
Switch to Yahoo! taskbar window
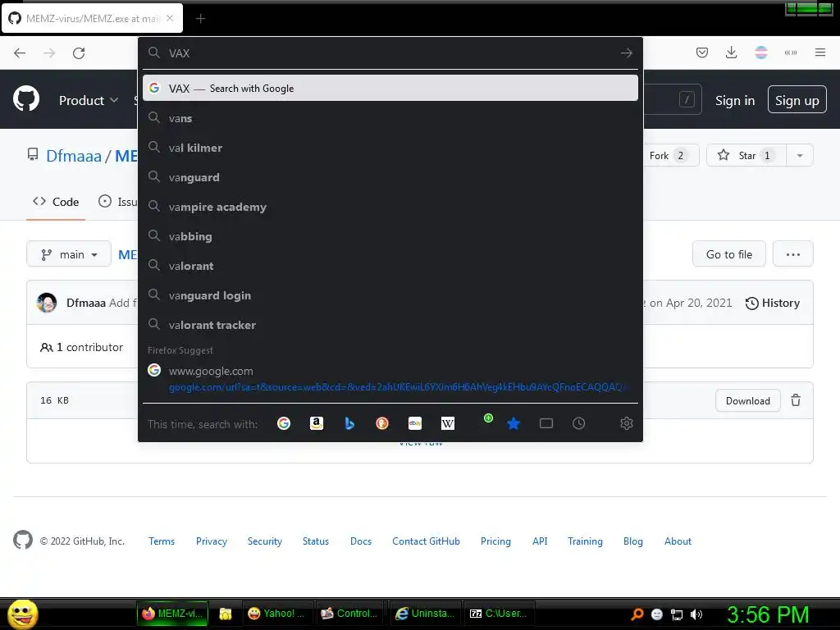click(277, 614)
